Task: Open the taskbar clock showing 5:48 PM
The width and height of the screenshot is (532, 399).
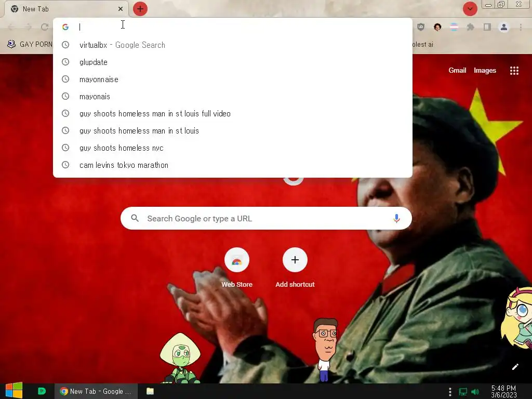Action: pos(503,392)
